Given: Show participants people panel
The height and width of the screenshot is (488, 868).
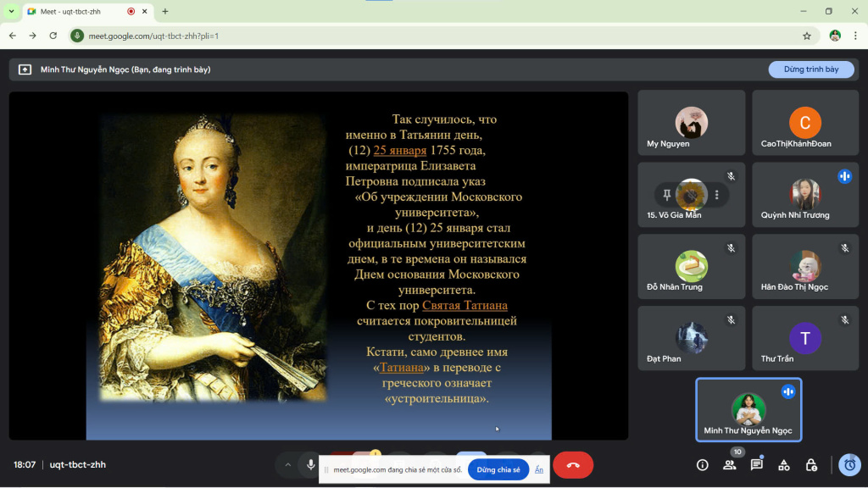Looking at the screenshot, I should [730, 465].
